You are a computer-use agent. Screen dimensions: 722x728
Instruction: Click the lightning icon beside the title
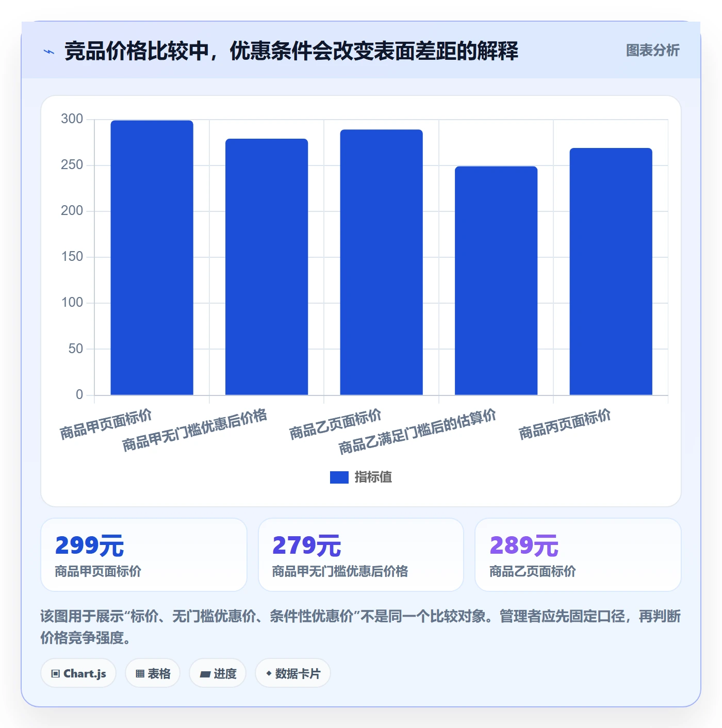pos(49,52)
